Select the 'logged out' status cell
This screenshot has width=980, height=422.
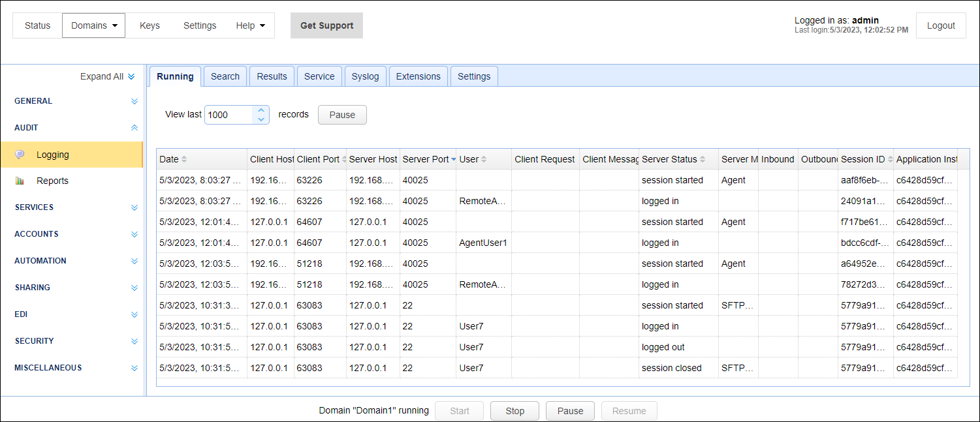pos(678,347)
